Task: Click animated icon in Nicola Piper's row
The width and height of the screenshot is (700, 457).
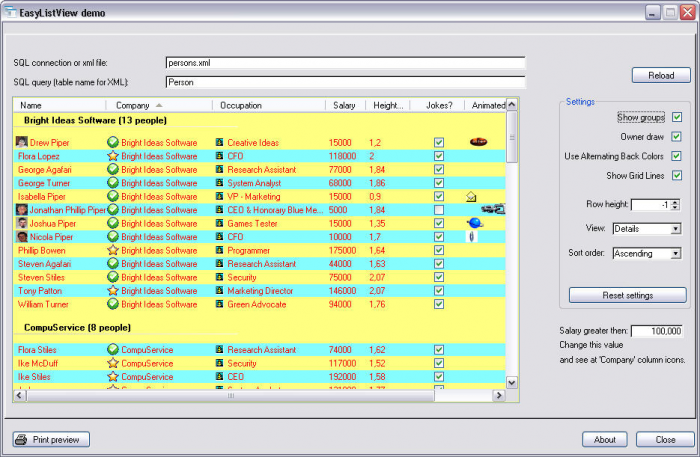Action: 471,237
